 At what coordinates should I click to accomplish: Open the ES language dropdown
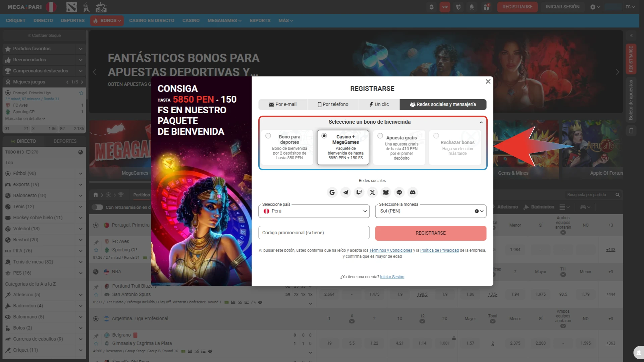pos(630,7)
